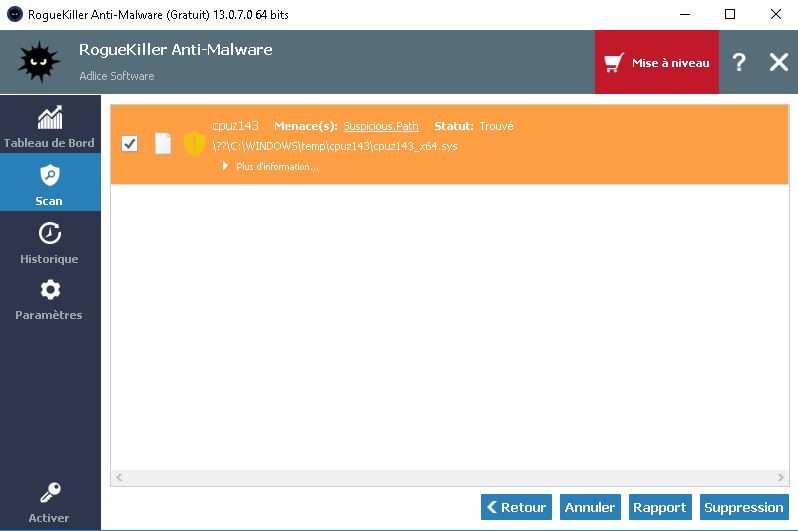798x531 pixels.
Task: Minimize the RogueKiller window
Action: [x=685, y=14]
